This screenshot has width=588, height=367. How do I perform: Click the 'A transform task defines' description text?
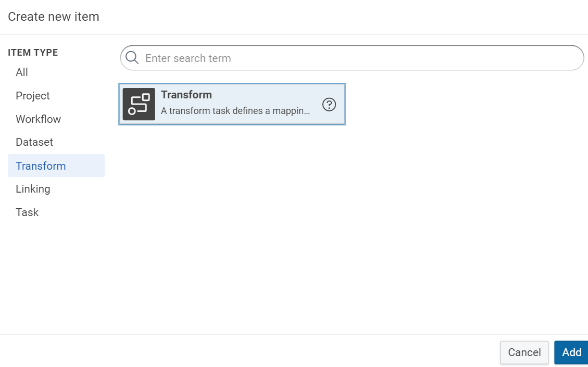click(235, 111)
